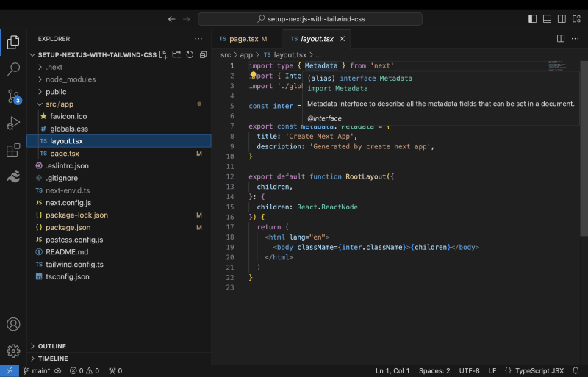Open the .gitignore file
Image resolution: width=588 pixels, height=377 pixels.
click(119, 178)
